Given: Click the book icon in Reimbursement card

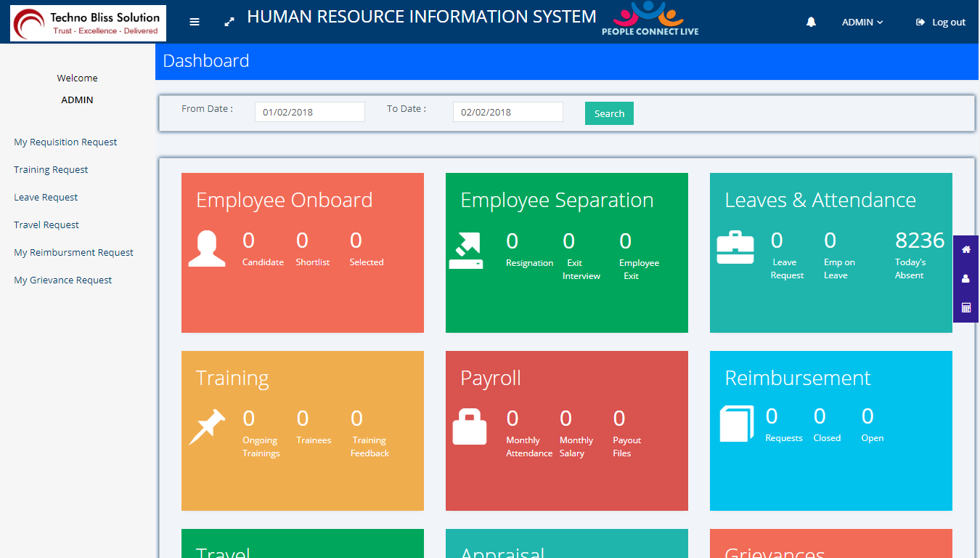Looking at the screenshot, I should click(x=737, y=424).
